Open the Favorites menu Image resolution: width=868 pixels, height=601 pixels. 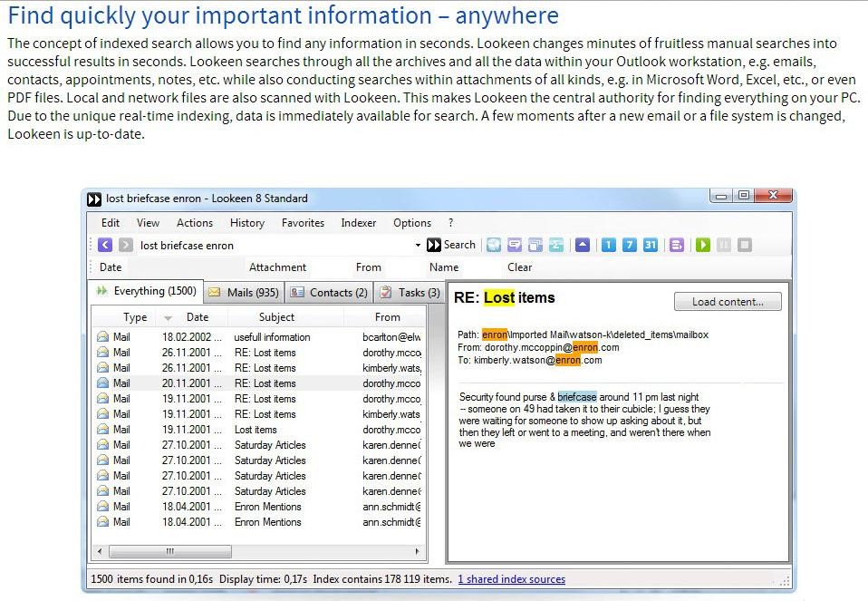(x=303, y=223)
